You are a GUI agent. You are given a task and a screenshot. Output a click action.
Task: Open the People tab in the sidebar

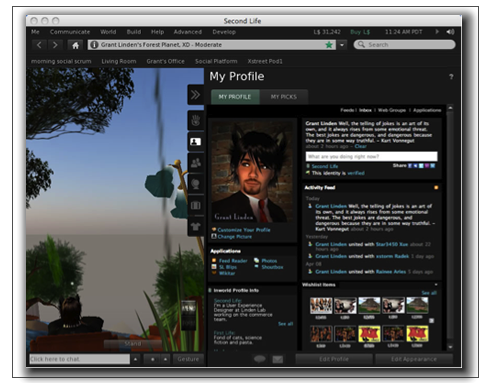(196, 163)
